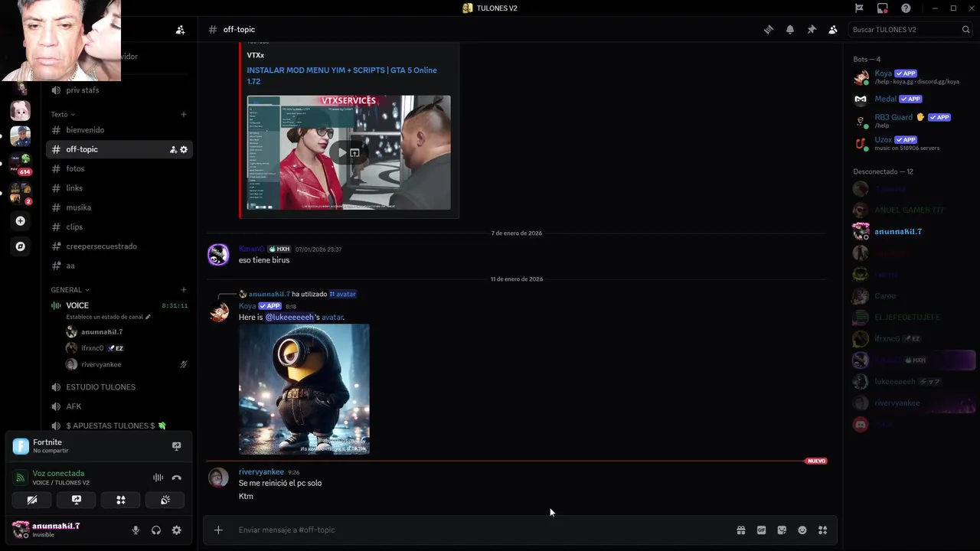Disconnect from voice with the hang-up icon
Image resolution: width=980 pixels, height=551 pixels.
pyautogui.click(x=177, y=478)
